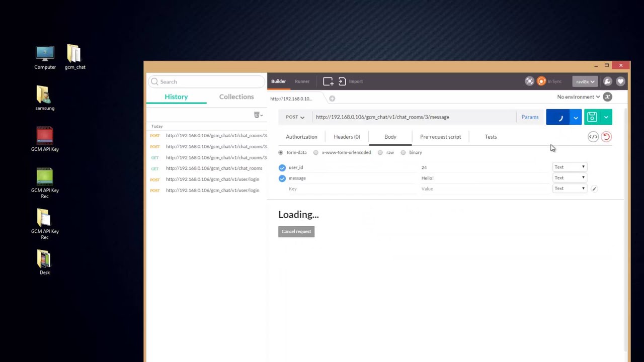Select the Computer desktop icon
644x362 pixels.
pyautogui.click(x=45, y=58)
